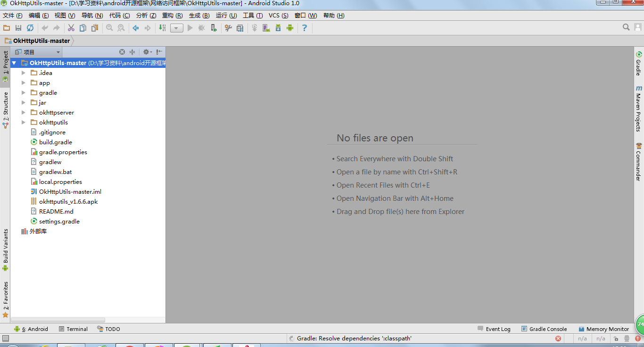Navigate Back with the blue left arrow

[136, 28]
